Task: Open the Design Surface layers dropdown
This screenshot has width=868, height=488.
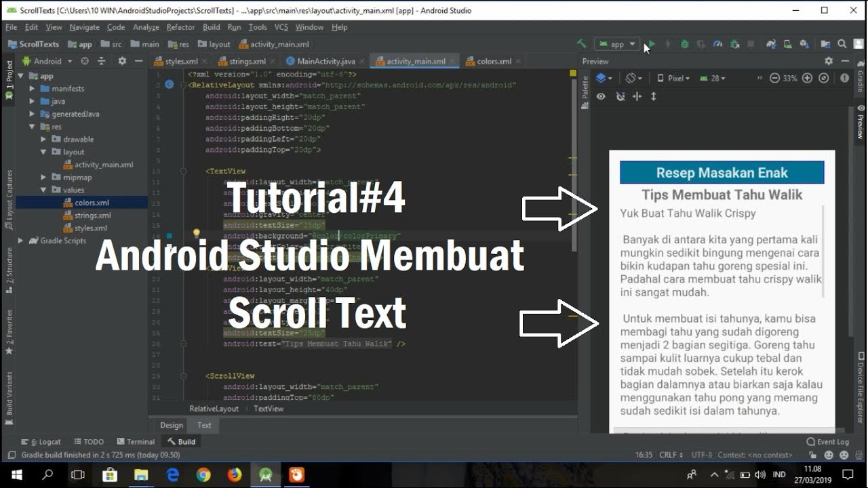Action: click(604, 78)
